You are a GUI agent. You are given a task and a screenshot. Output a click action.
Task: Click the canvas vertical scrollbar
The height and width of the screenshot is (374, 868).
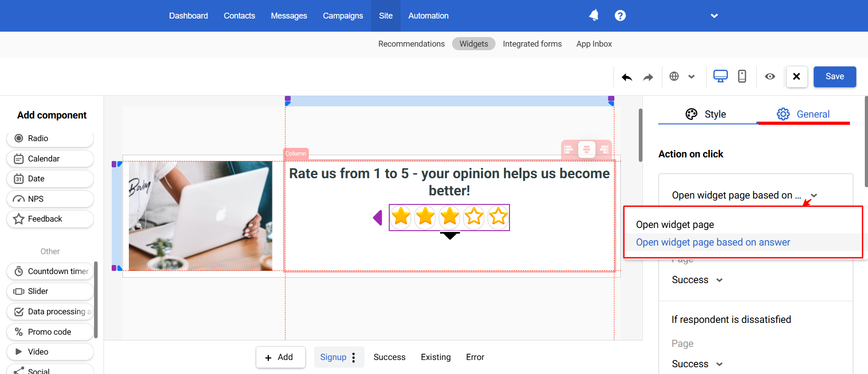(640, 135)
